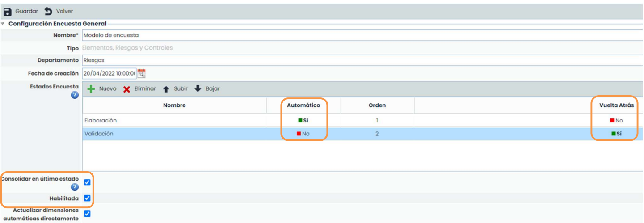The height and width of the screenshot is (223, 644).
Task: Toggle Actualizar dimensiones automáticas directamente checkbox
Action: pos(87,214)
